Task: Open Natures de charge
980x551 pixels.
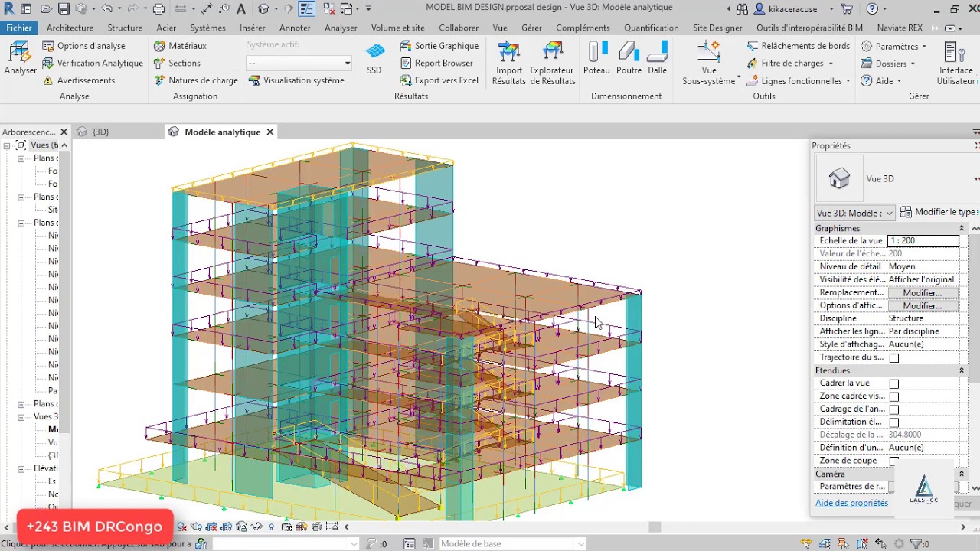Action: point(196,80)
